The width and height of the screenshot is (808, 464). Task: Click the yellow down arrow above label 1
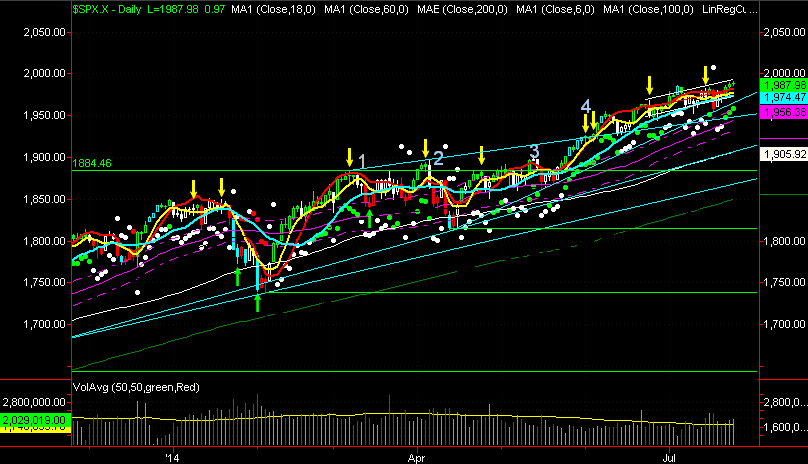tap(350, 157)
